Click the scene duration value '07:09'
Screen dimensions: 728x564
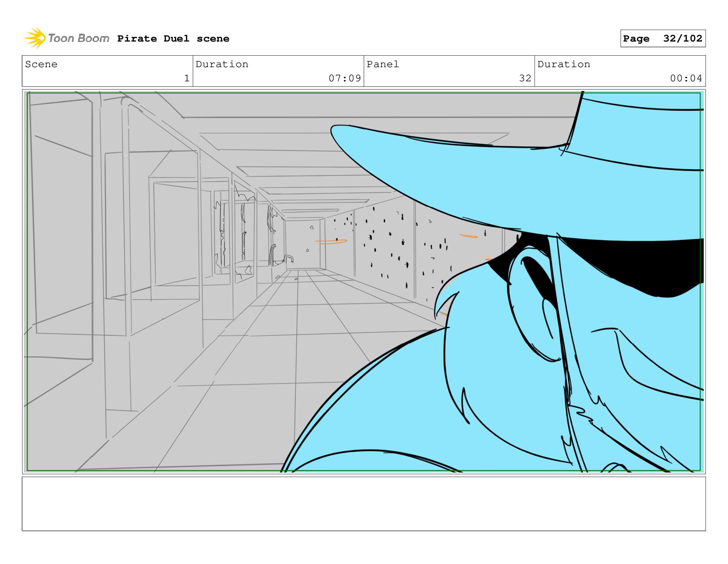tap(345, 78)
